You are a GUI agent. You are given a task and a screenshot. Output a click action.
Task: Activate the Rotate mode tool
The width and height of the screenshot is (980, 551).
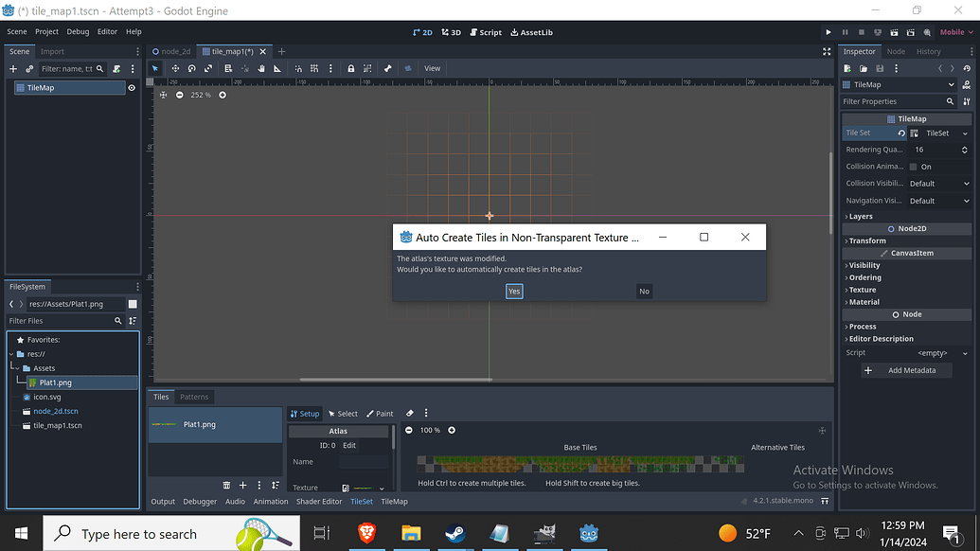[191, 68]
